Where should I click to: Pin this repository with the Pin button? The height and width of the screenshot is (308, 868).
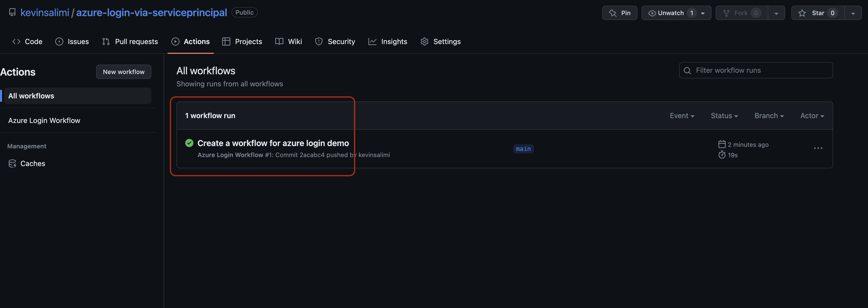[619, 13]
